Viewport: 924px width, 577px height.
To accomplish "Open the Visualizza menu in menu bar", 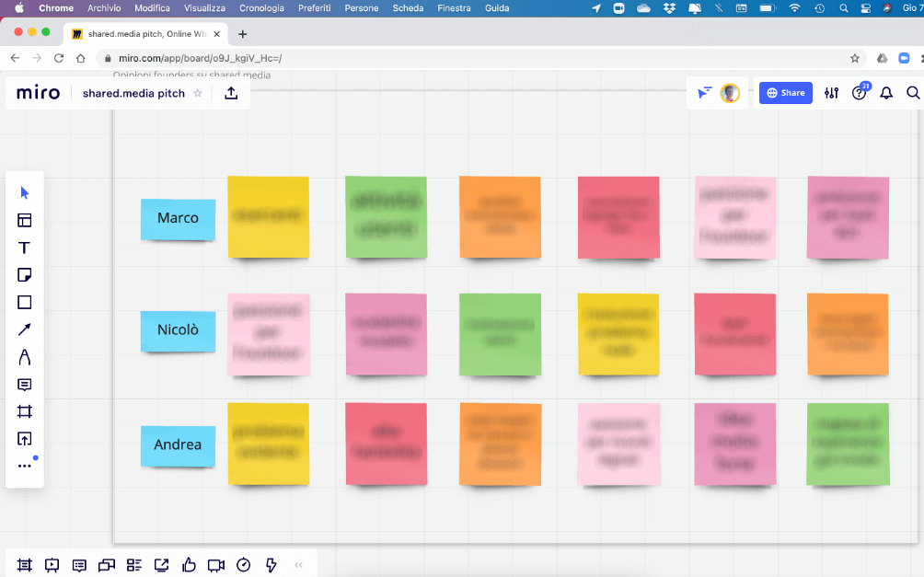I will coord(204,7).
